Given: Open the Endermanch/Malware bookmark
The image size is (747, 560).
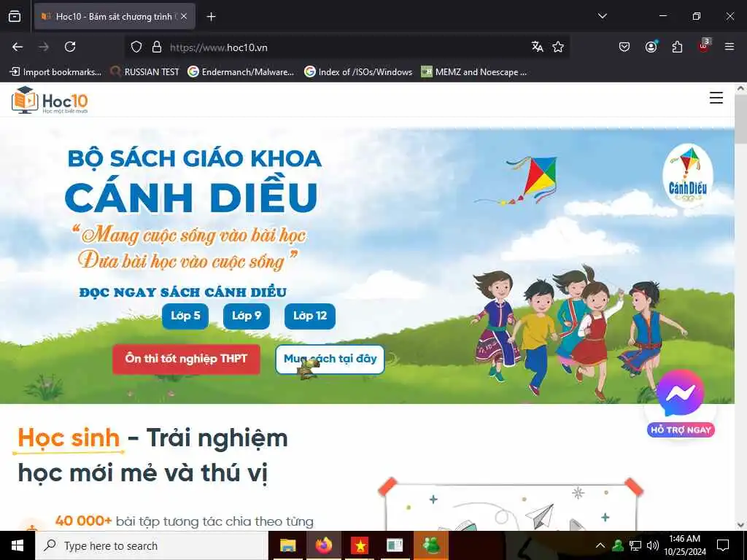Looking at the screenshot, I should pyautogui.click(x=241, y=72).
